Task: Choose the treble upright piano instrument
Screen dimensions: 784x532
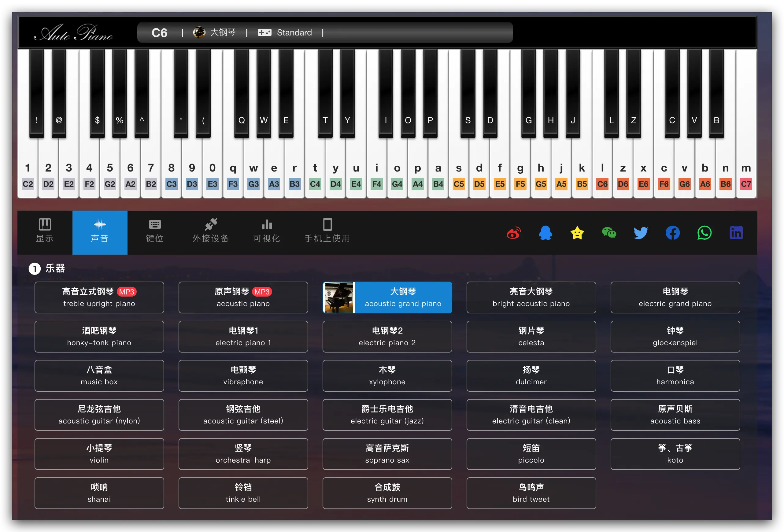Action: click(x=99, y=297)
